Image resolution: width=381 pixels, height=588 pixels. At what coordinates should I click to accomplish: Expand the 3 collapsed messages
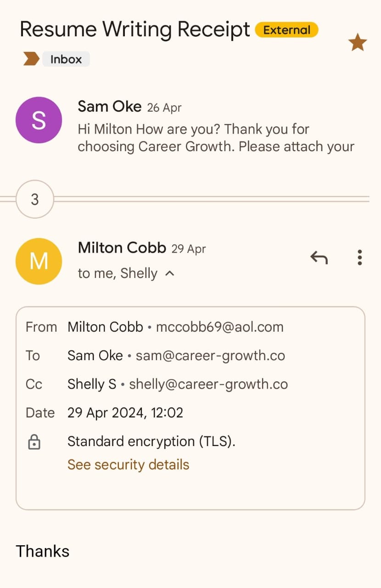pos(35,199)
